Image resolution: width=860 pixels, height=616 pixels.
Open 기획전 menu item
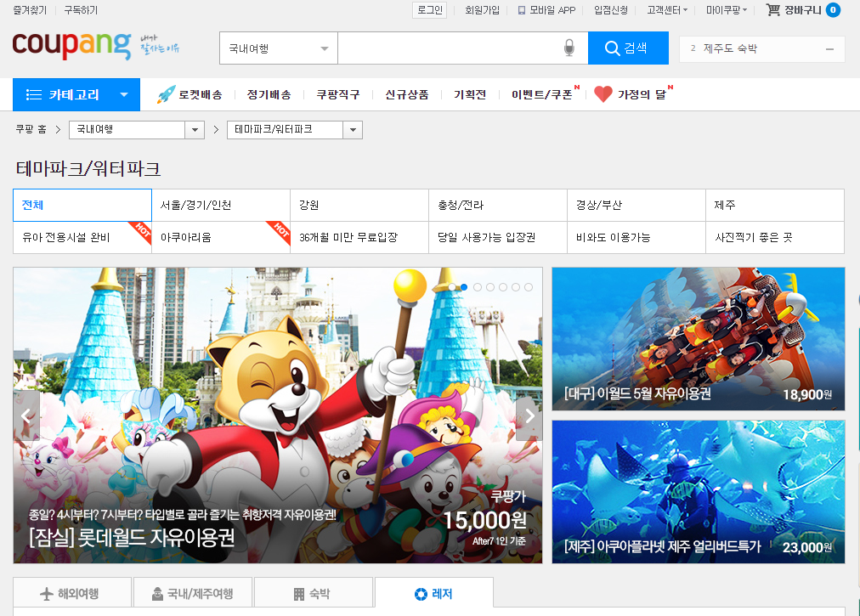pyautogui.click(x=470, y=94)
